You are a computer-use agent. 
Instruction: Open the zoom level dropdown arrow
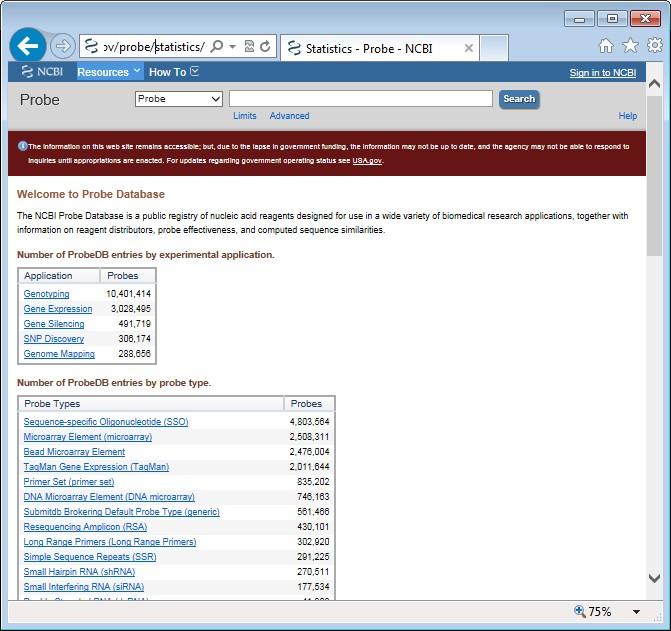coord(636,612)
